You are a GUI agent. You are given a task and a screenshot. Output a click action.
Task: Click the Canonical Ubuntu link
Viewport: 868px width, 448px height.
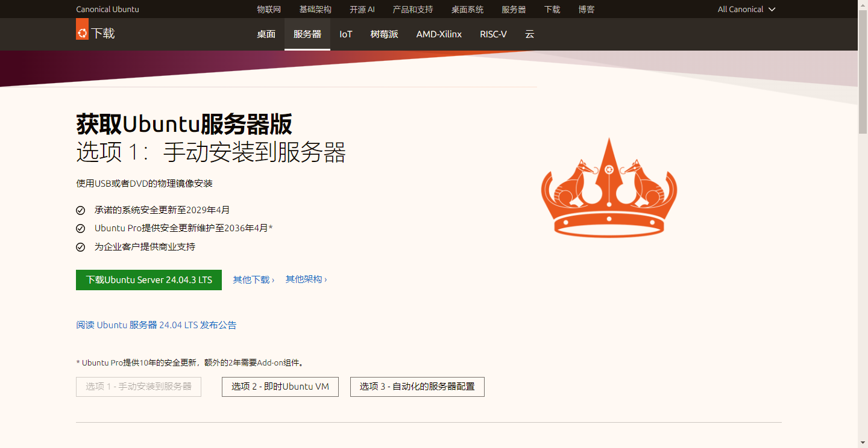(107, 9)
